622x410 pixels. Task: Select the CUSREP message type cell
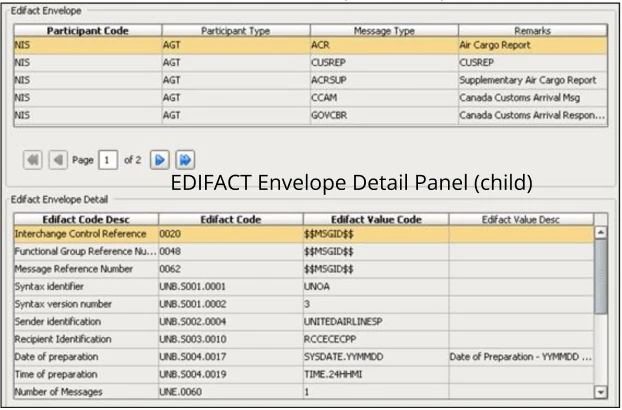(384, 63)
